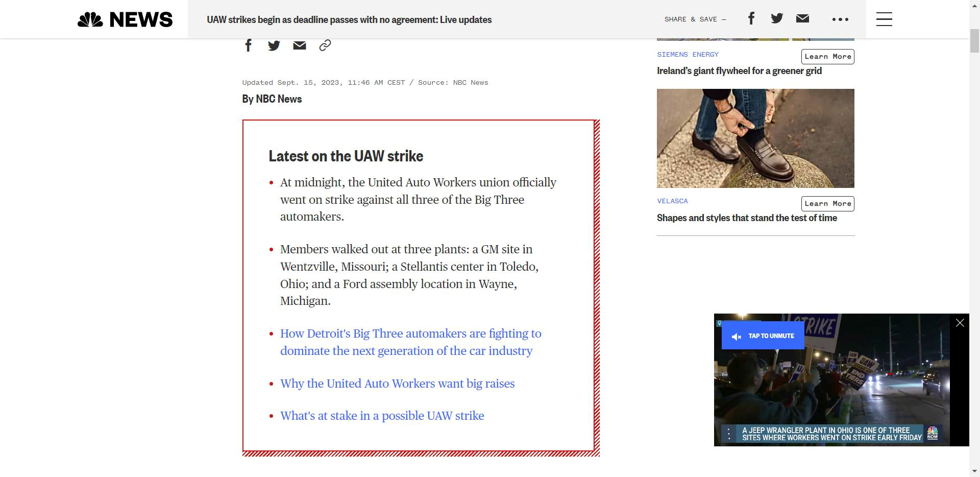Open more share options ellipsis
980x477 pixels.
[840, 19]
